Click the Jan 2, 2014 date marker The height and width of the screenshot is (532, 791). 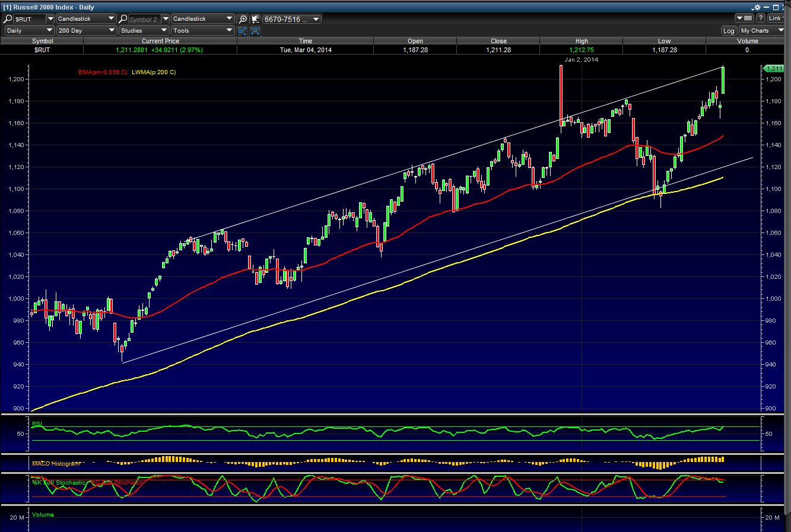click(581, 60)
